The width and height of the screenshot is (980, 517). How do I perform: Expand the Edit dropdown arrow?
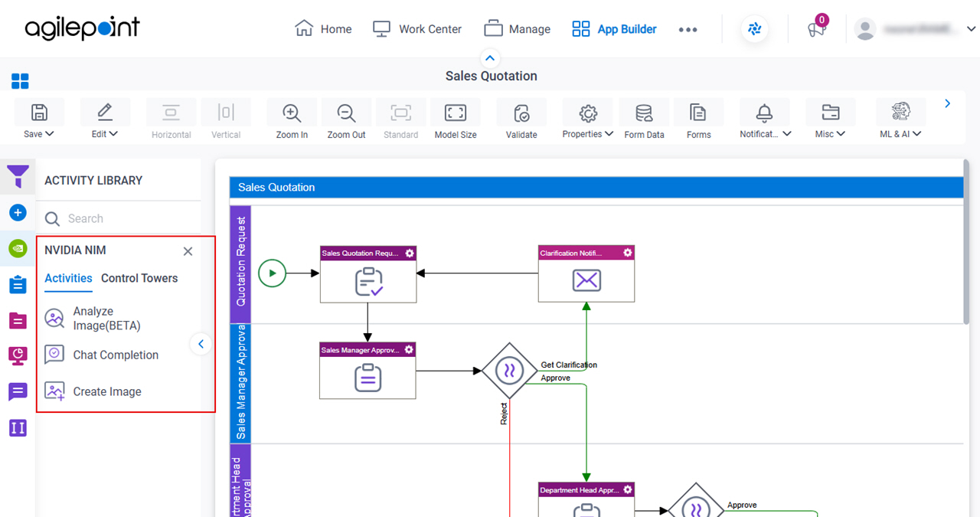coord(113,134)
